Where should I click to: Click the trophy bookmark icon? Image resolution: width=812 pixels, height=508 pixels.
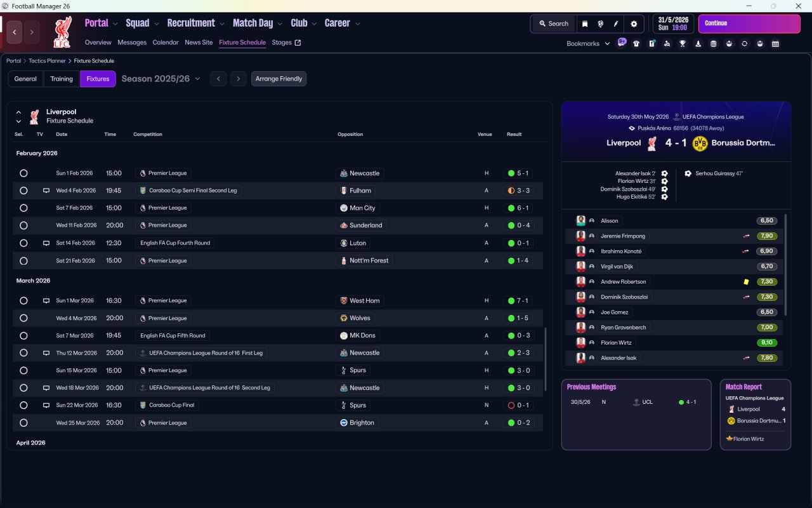(x=683, y=44)
